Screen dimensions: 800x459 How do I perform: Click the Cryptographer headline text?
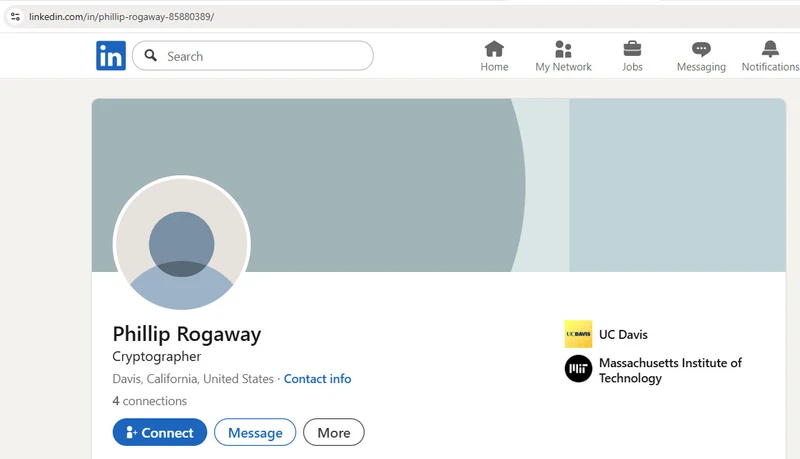coord(157,356)
